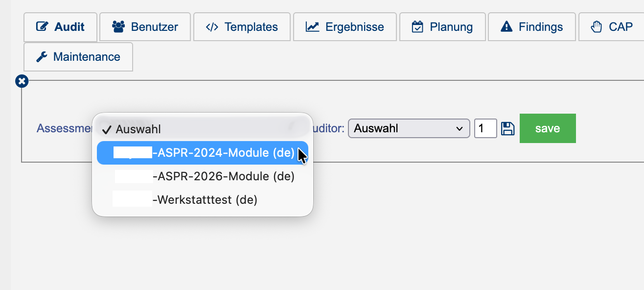The image size is (644, 290).
Task: Click the users icon on Benutzer tab
Action: (x=118, y=27)
